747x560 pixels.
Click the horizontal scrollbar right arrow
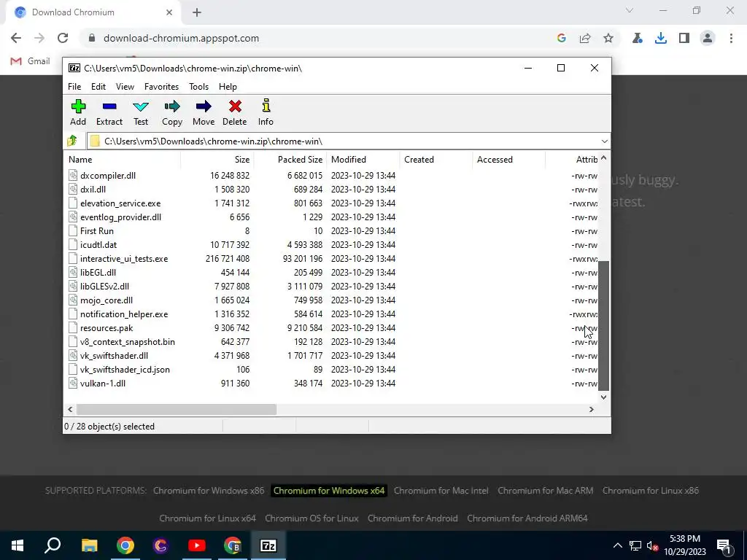(x=591, y=409)
